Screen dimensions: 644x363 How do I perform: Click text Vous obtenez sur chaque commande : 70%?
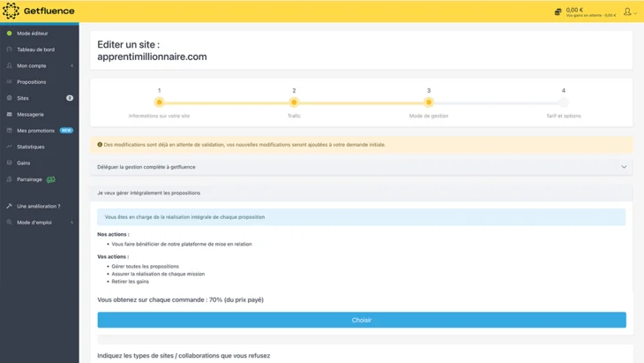click(180, 299)
